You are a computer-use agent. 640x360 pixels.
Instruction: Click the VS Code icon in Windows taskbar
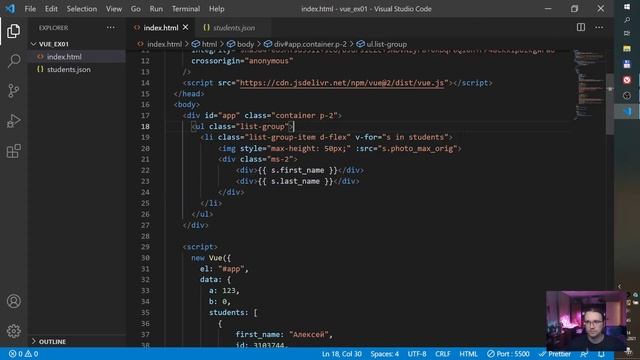click(x=627, y=111)
